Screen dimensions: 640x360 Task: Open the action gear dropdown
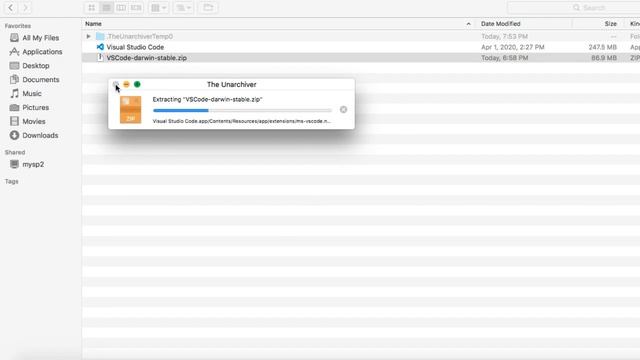click(x=184, y=8)
